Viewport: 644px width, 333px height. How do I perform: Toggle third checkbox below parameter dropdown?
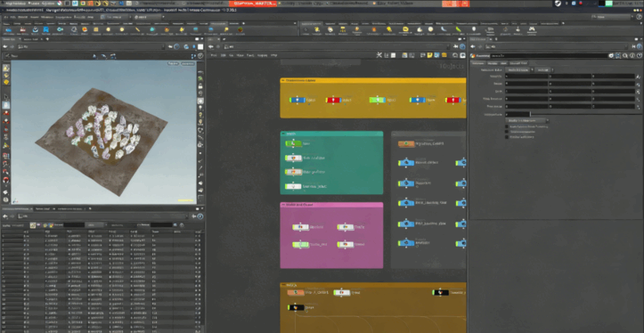pyautogui.click(x=507, y=137)
